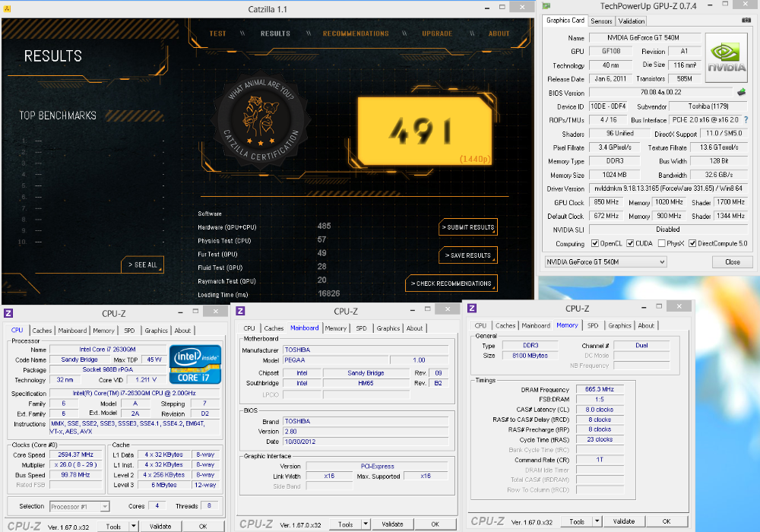This screenshot has height=532, width=760.
Task: Click the Loading Time value 16826
Action: click(328, 293)
